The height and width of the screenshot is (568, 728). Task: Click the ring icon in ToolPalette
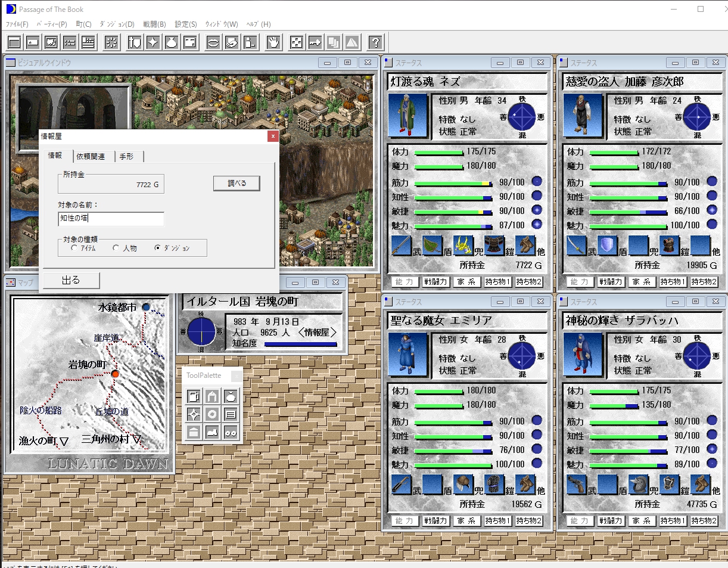(212, 414)
